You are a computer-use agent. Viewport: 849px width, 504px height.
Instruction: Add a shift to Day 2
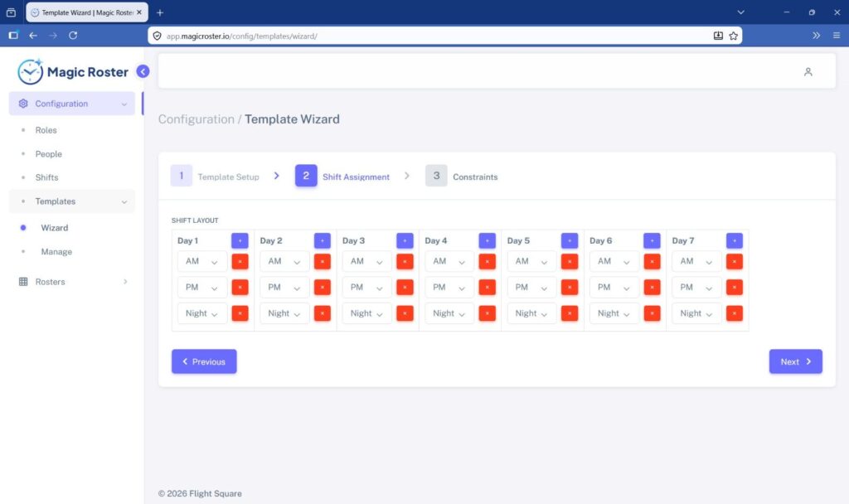pyautogui.click(x=323, y=240)
